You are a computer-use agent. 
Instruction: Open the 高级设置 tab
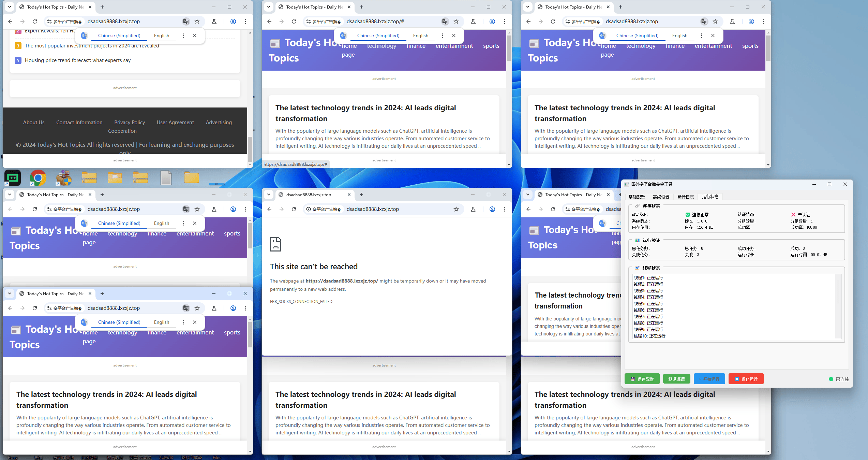pos(661,197)
